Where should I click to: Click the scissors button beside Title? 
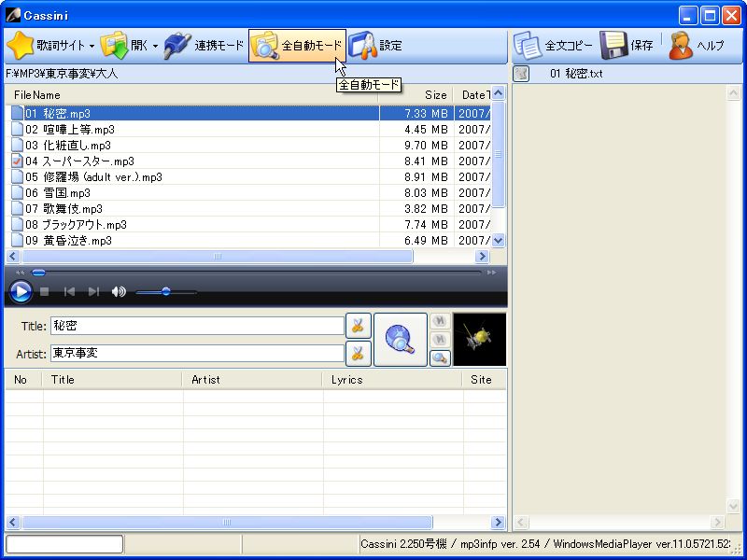[359, 326]
